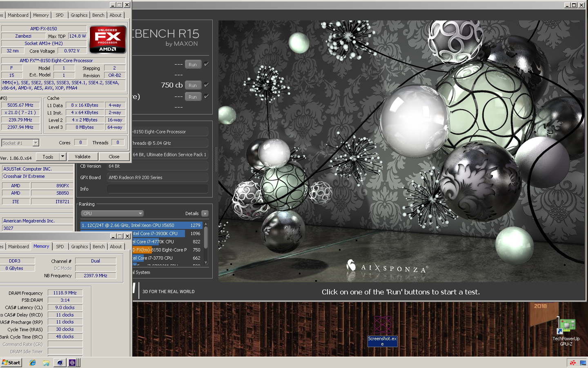The image size is (588, 368).
Task: Click the AIXSPONZA logo in render
Action: (x=387, y=267)
